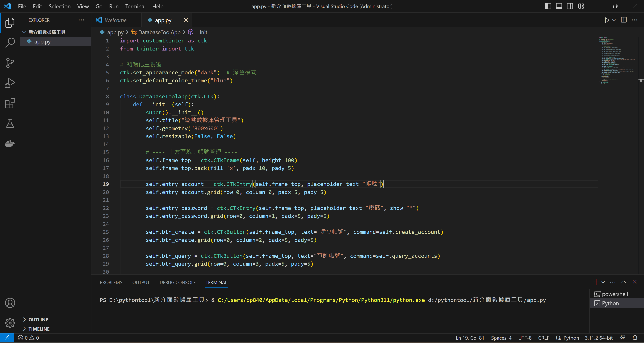Open the Explorer view in activity bar
The image size is (644, 343).
click(x=10, y=22)
